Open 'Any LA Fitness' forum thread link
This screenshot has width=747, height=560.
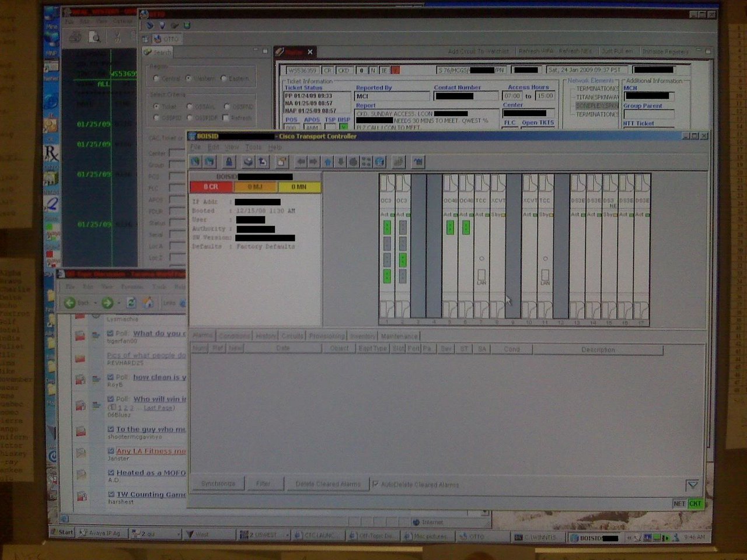(x=151, y=451)
